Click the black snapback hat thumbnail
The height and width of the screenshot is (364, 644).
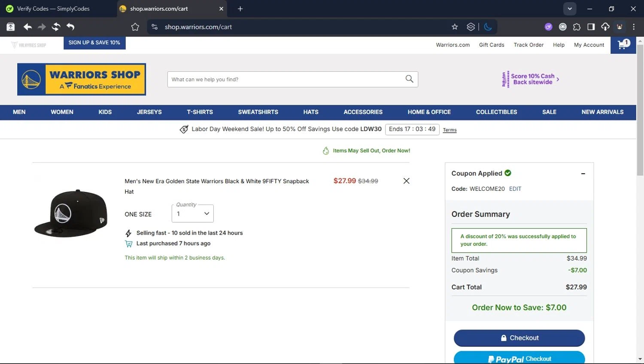[x=71, y=214]
